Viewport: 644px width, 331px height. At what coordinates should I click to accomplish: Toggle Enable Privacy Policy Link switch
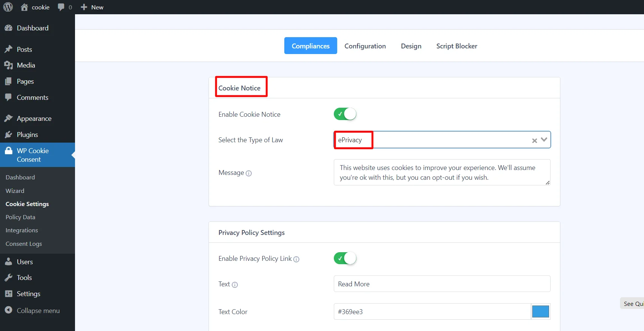coord(345,258)
